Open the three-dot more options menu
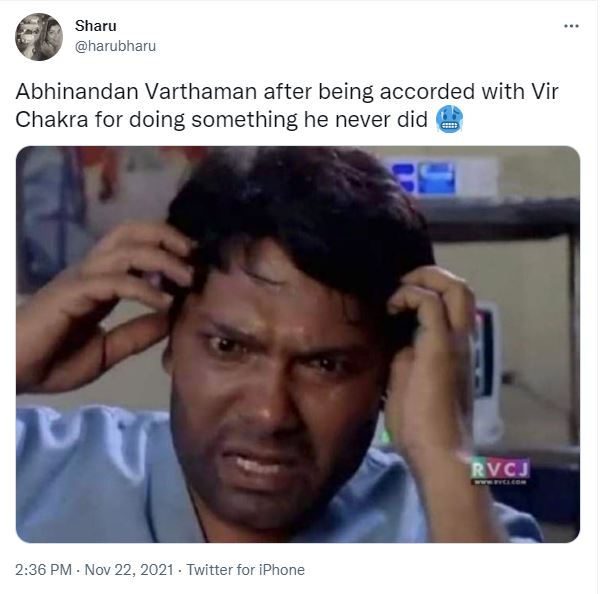Screen dimensions: 600x594 tap(571, 26)
